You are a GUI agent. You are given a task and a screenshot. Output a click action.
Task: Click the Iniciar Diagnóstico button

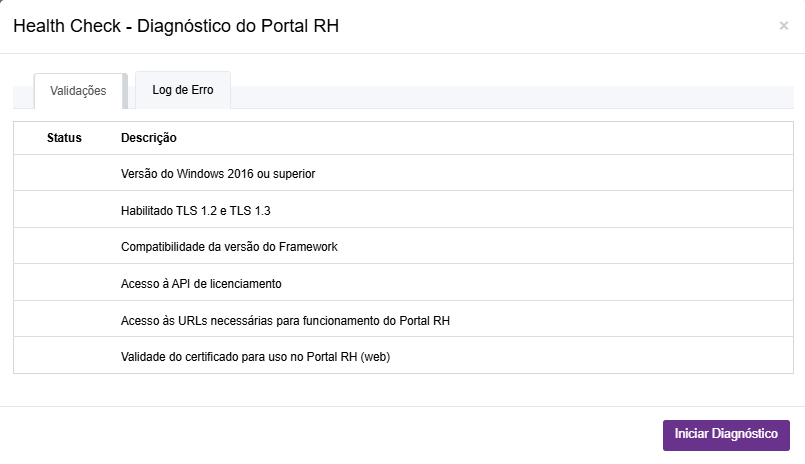click(726, 435)
